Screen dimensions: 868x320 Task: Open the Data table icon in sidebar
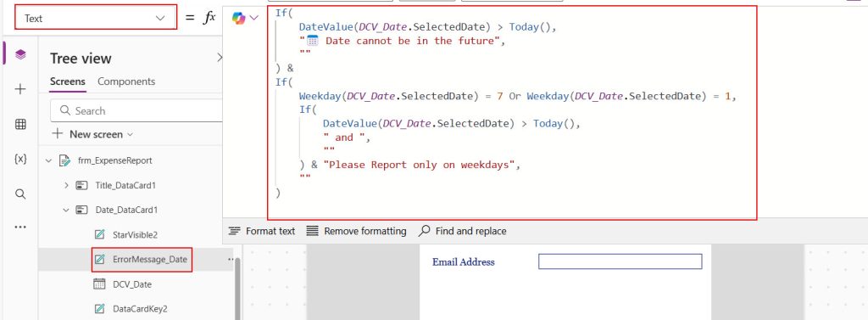click(x=20, y=124)
